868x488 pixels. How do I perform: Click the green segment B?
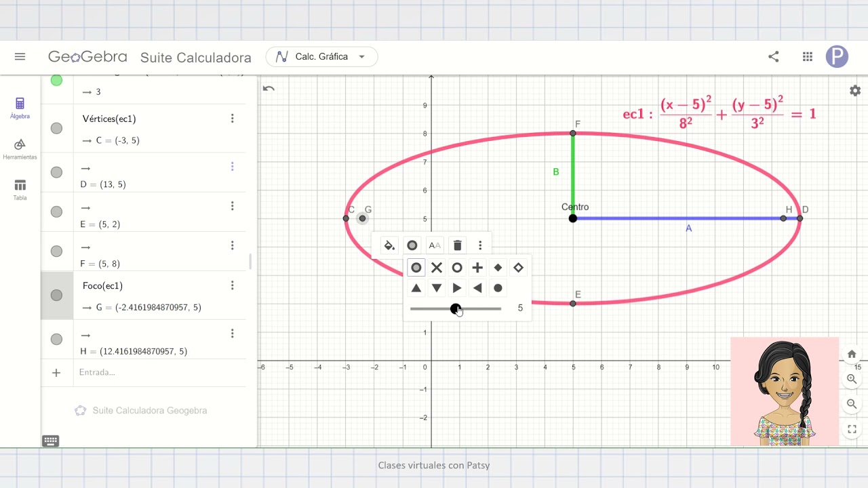click(x=573, y=175)
